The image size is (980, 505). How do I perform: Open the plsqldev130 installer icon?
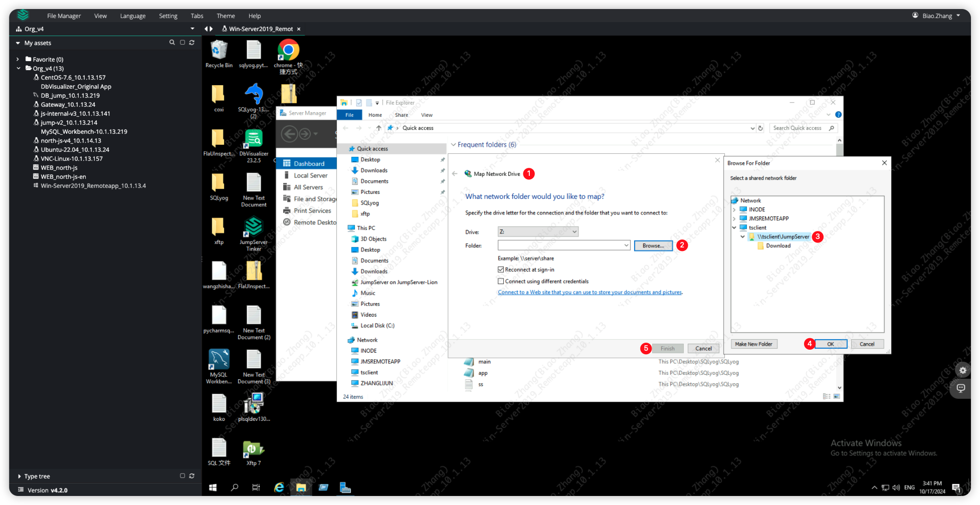coord(254,407)
